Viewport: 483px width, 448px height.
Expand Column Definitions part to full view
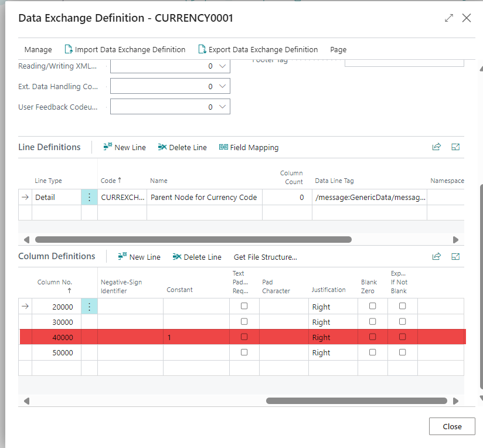[x=455, y=256]
